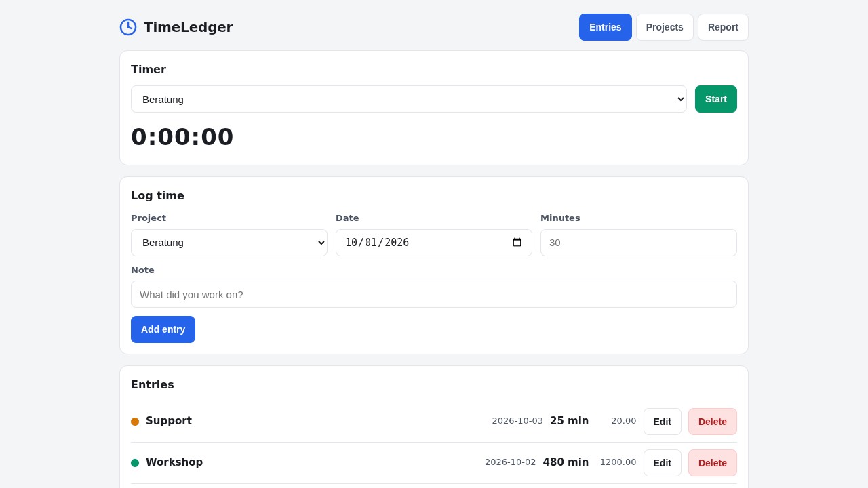Click the 0:00:00 timer display
Image resolution: width=868 pixels, height=488 pixels.
(182, 137)
